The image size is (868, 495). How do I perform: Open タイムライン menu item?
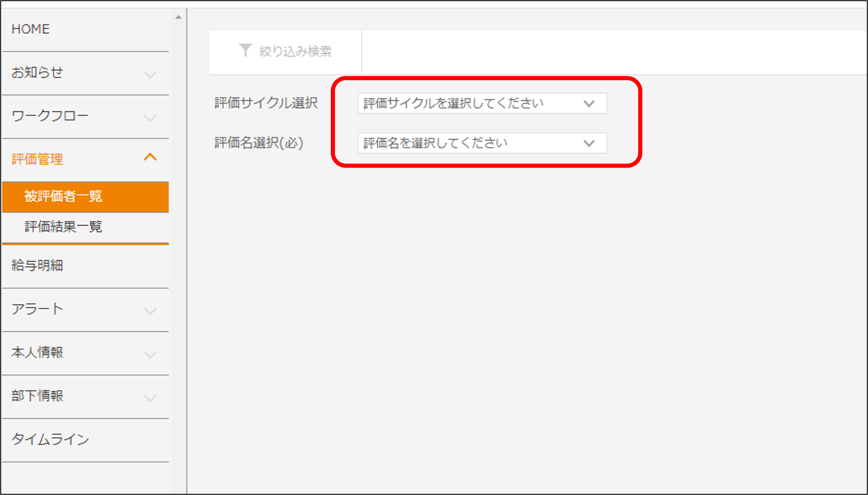(x=50, y=439)
